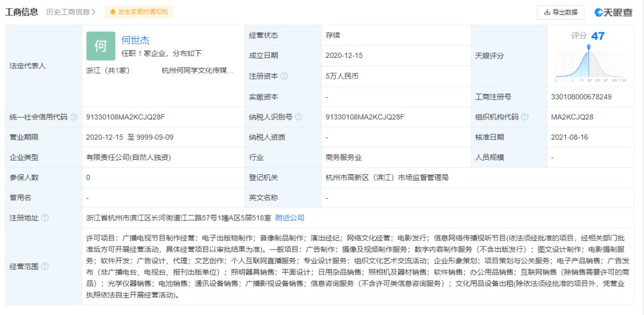Viewport: 644px width, 315px height.
Task: Click 浙江（共1家） region text
Action: (x=108, y=70)
